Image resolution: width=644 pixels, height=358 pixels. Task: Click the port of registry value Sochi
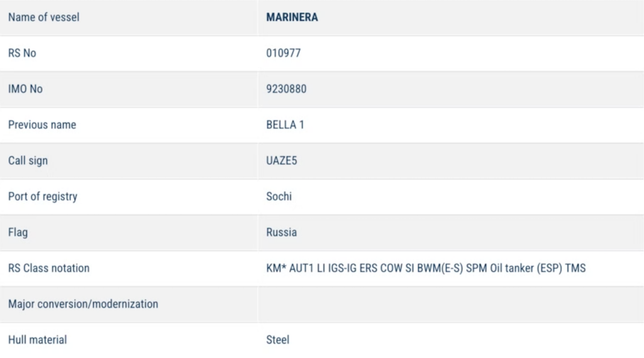point(279,197)
